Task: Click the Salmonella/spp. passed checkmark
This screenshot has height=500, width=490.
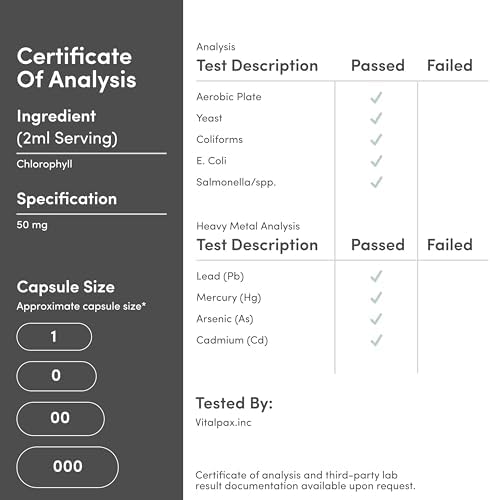Action: coord(376,182)
